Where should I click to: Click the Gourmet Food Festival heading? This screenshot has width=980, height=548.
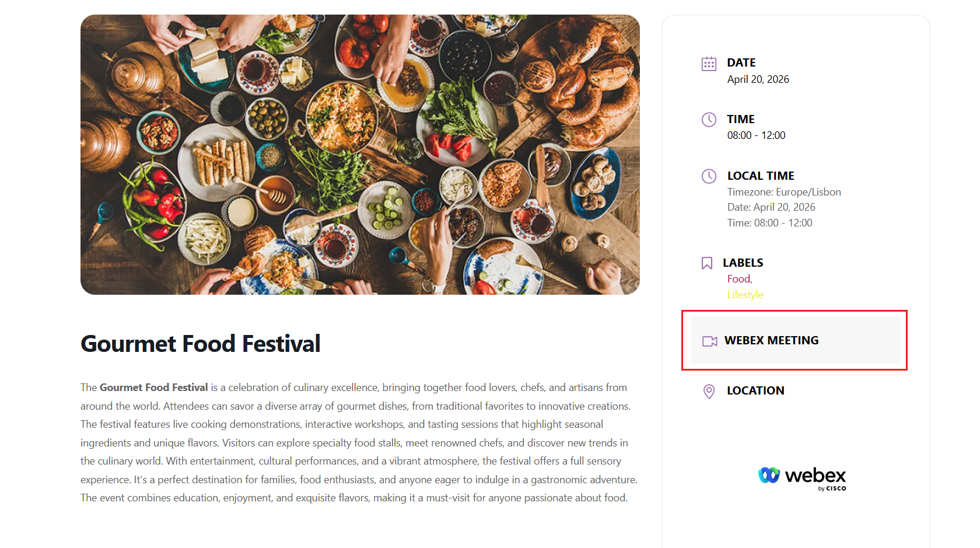201,344
